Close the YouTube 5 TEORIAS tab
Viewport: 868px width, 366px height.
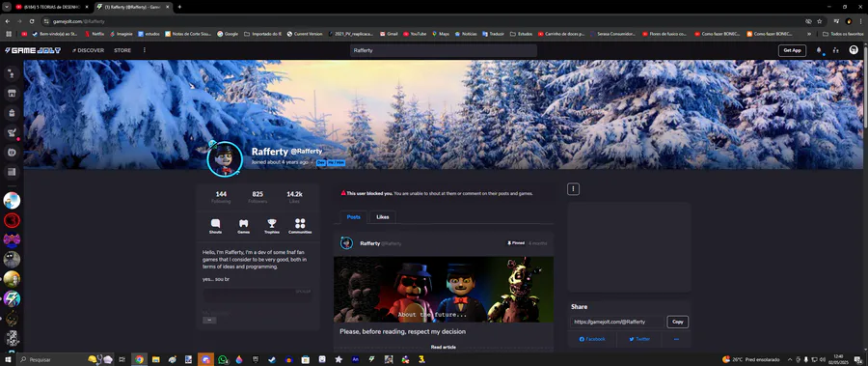[x=87, y=7]
